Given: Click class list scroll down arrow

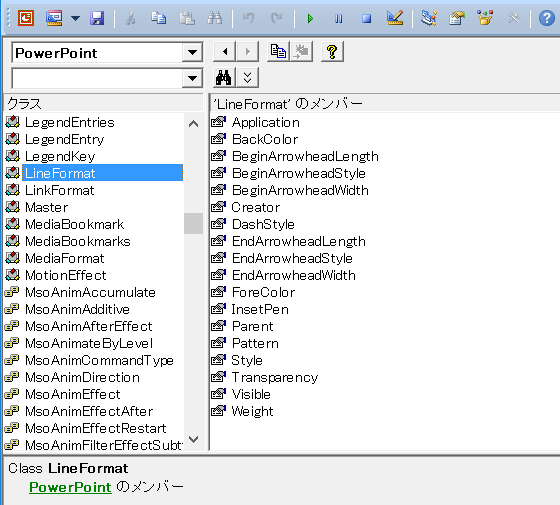Looking at the screenshot, I should pyautogui.click(x=194, y=439).
